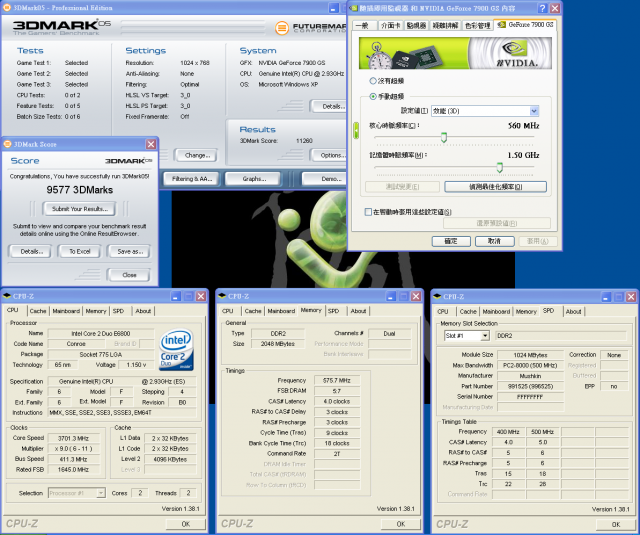Image resolution: width=640 pixels, height=535 pixels.
Task: Click Save as button in Score dialog
Action: click(x=130, y=251)
